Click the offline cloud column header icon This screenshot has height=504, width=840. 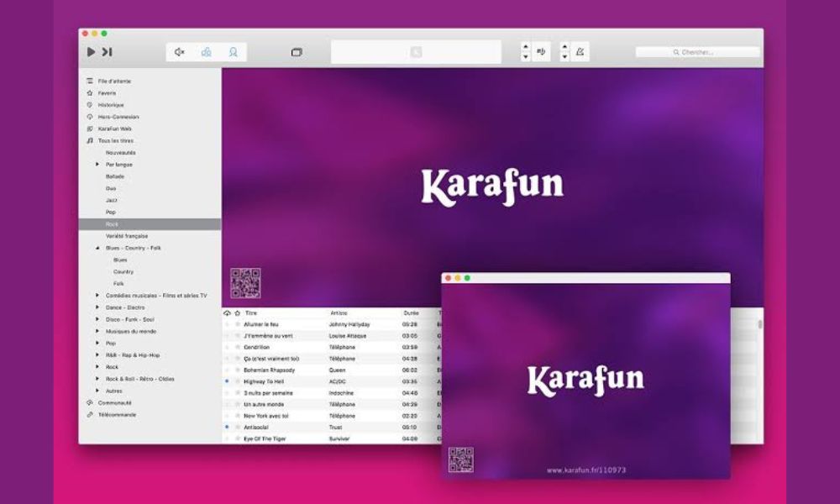tap(227, 313)
